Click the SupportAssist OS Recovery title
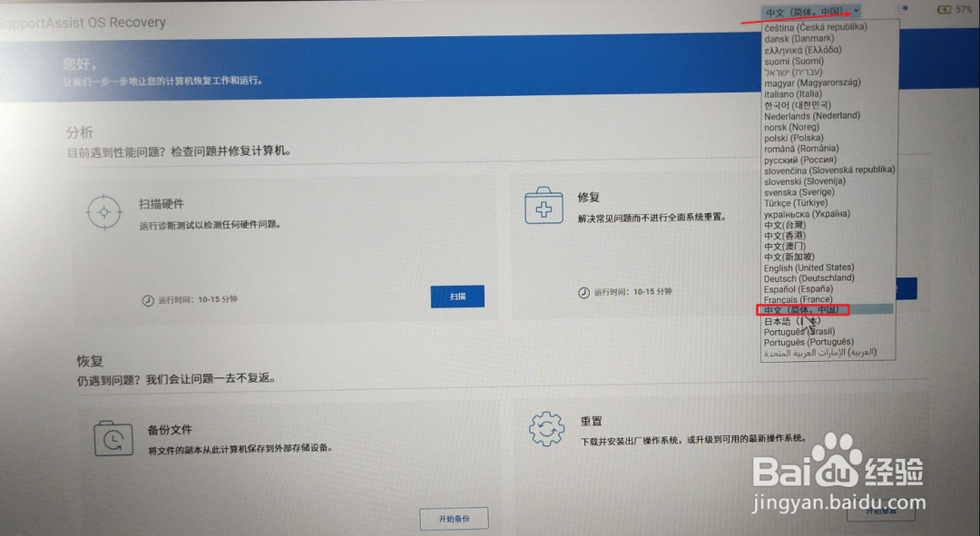Viewport: 980px width, 536px height. [x=83, y=23]
